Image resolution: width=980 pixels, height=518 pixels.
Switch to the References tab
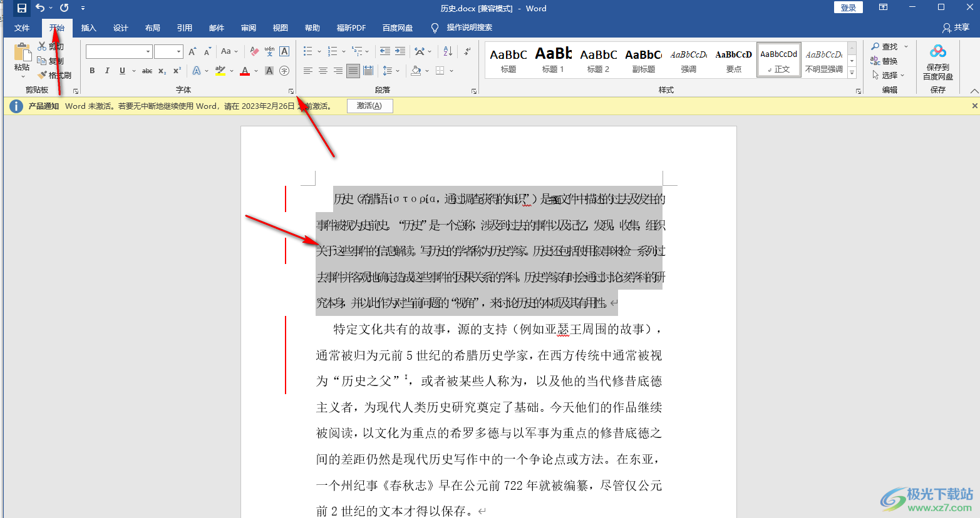(x=185, y=28)
